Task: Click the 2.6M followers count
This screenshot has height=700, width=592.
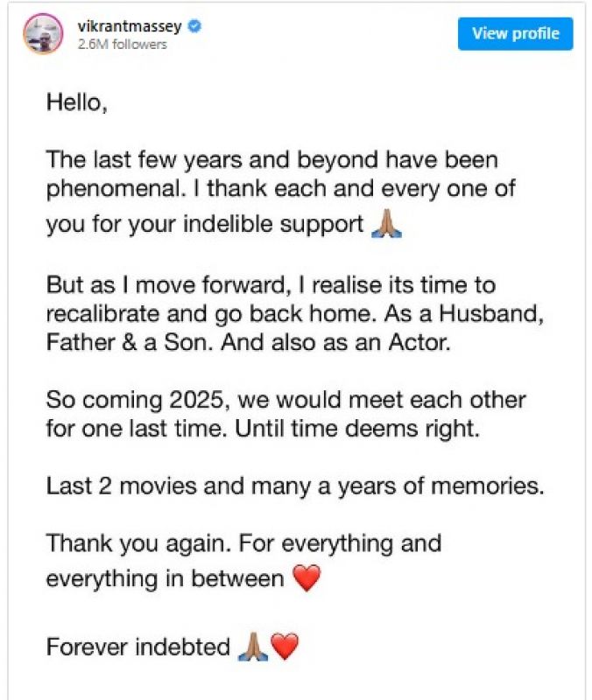Action: pos(123,42)
